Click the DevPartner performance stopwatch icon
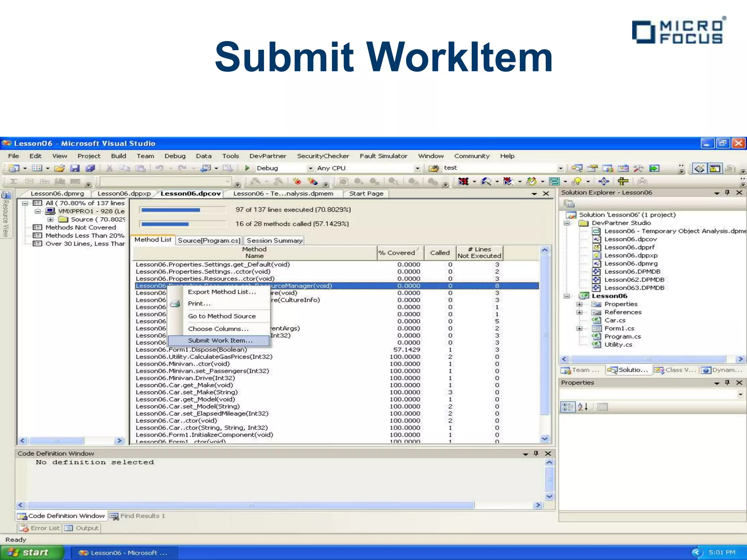This screenshot has height=560, width=747. [532, 181]
